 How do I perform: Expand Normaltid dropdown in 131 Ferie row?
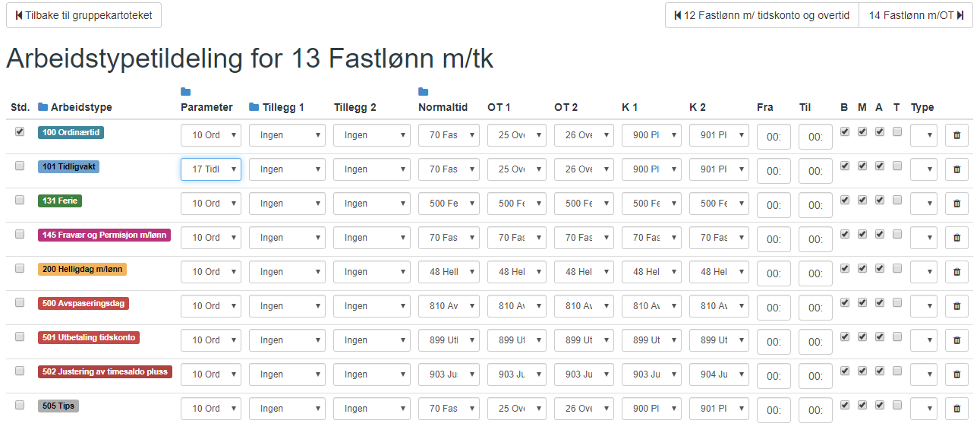(x=449, y=204)
